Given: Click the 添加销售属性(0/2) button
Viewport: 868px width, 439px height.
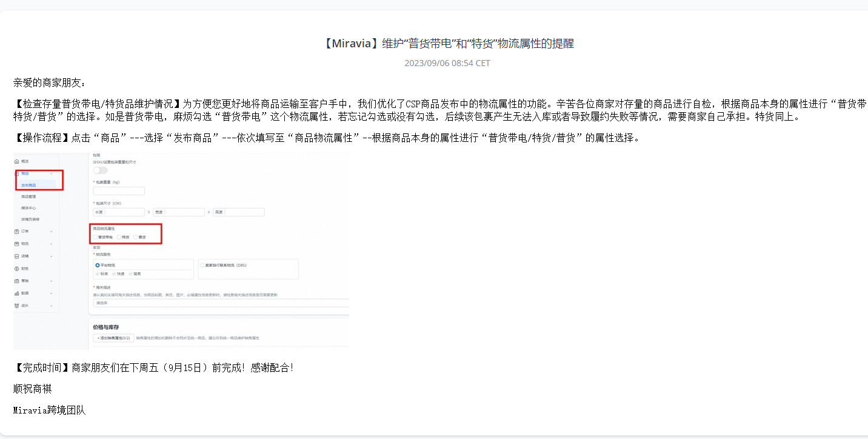Looking at the screenshot, I should click(x=113, y=338).
